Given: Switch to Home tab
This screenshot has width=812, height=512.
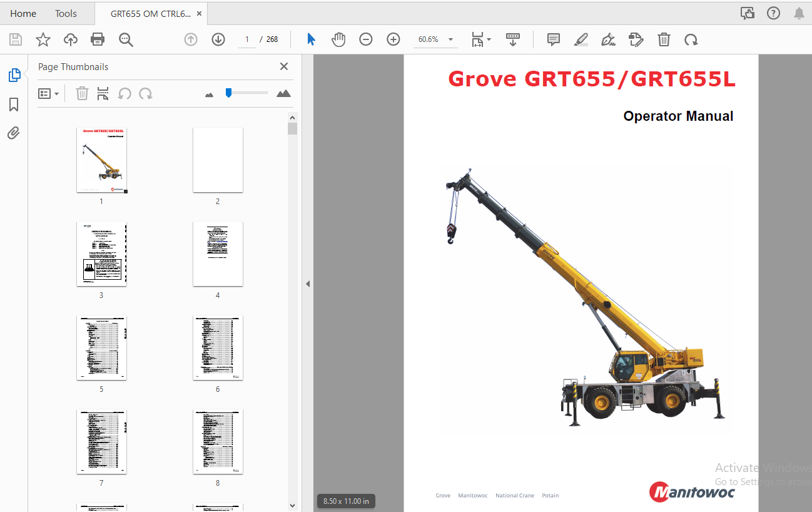Looking at the screenshot, I should 23,13.
